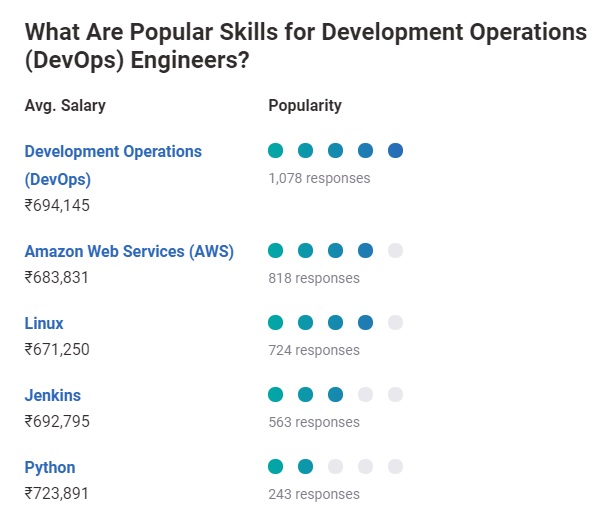The height and width of the screenshot is (521, 611).
Task: Select the Python skill link
Action: tap(50, 468)
